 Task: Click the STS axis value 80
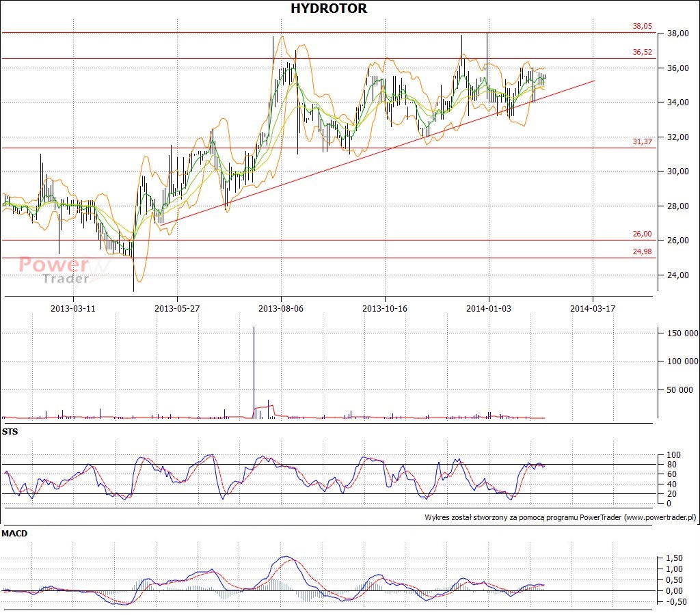[671, 465]
